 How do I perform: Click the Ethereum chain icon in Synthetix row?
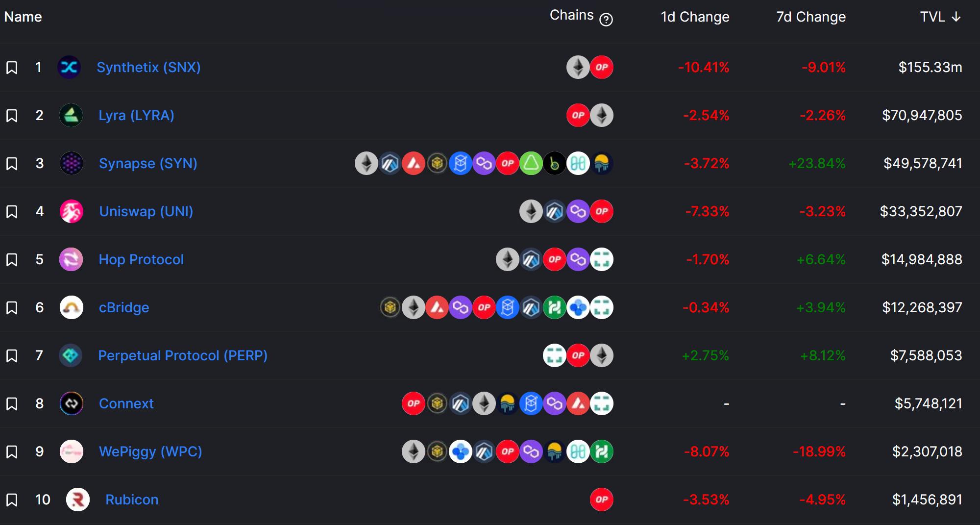point(578,67)
